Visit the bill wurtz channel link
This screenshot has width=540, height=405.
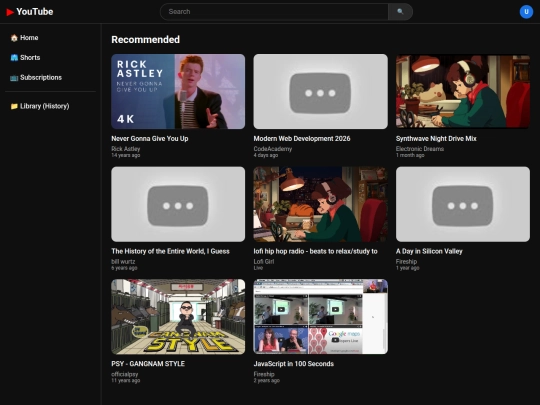(x=123, y=262)
